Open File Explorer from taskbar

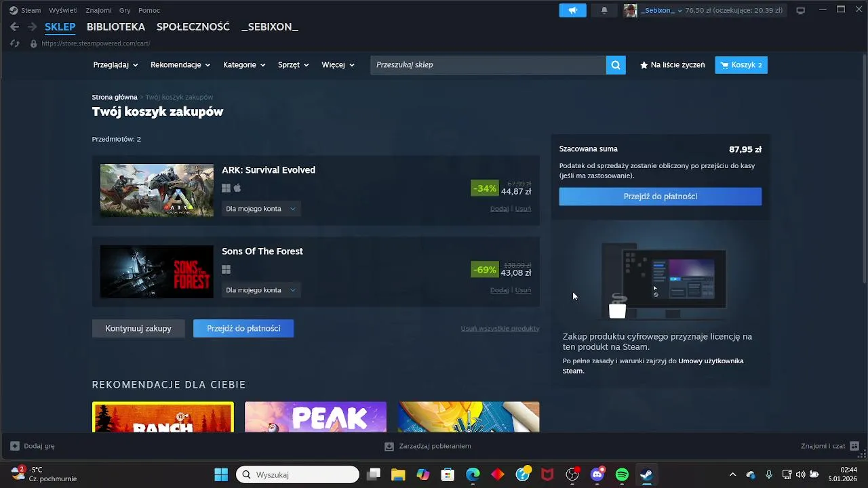click(398, 474)
